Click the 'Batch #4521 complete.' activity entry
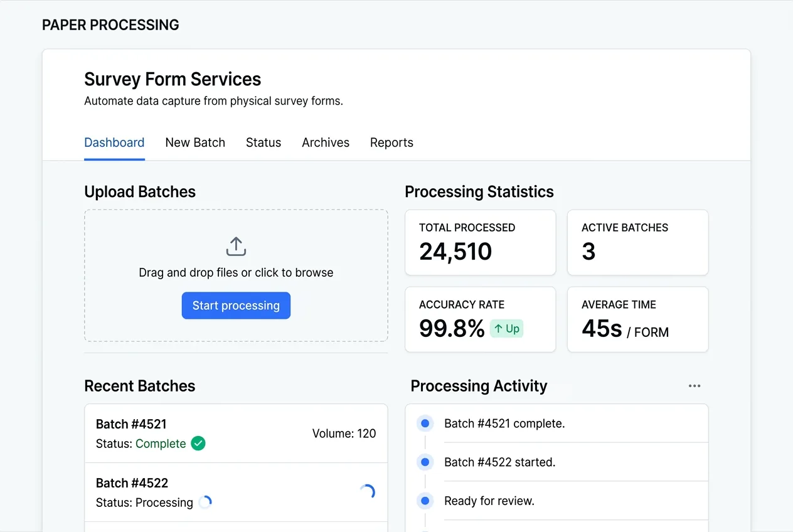Viewport: 793px width, 532px height. coord(504,423)
